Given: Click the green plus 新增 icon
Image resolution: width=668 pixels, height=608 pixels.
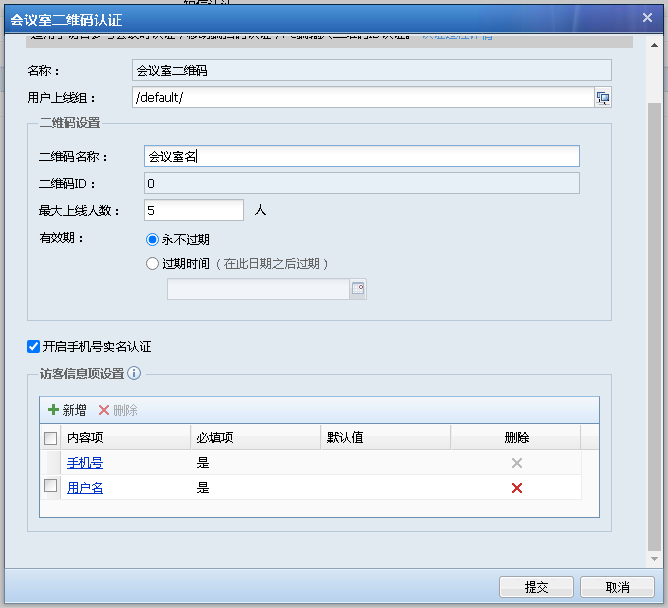Looking at the screenshot, I should point(54,410).
